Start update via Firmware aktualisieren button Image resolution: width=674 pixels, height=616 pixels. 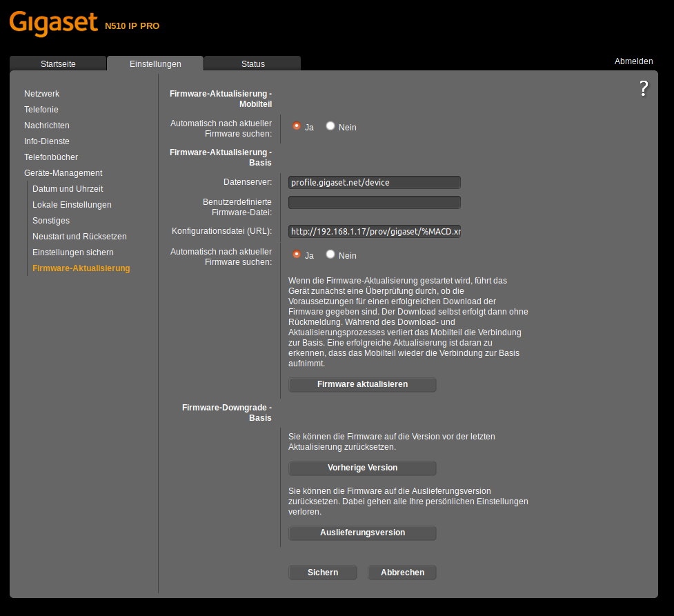[361, 384]
